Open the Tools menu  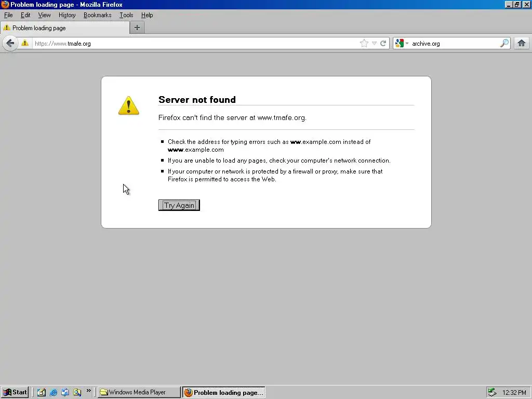126,15
